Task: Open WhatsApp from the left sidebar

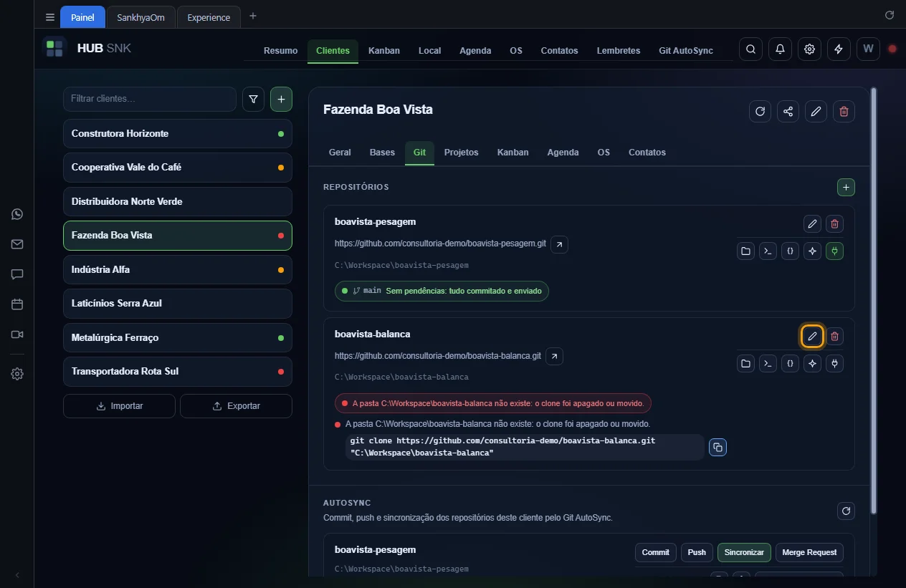Action: [17, 214]
